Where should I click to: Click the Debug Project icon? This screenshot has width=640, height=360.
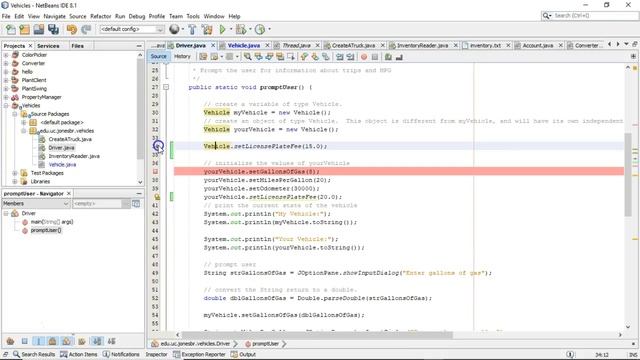pos(241,29)
